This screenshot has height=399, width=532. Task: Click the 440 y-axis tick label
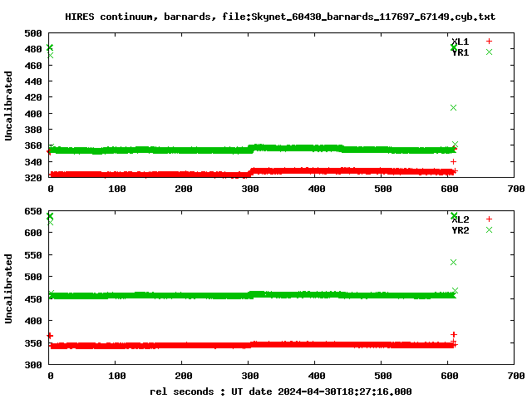[x=33, y=81]
